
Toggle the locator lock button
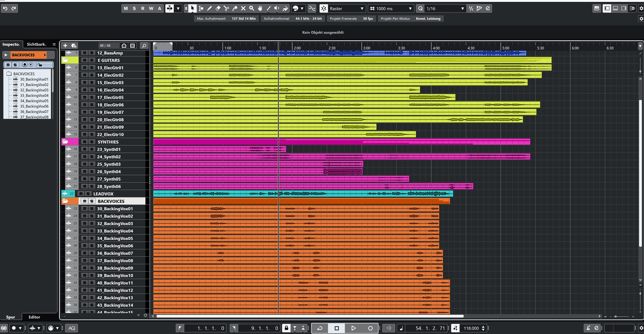coord(286,328)
